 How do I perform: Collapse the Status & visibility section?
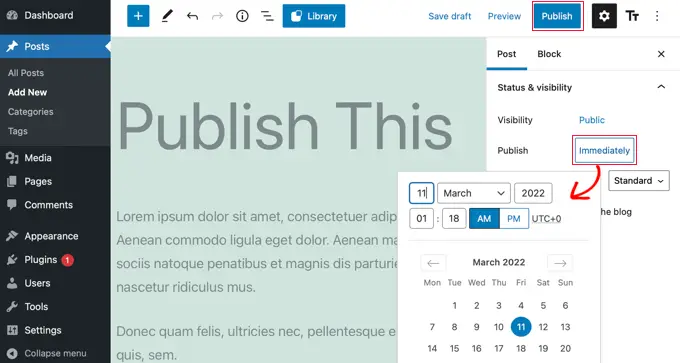[x=661, y=87]
